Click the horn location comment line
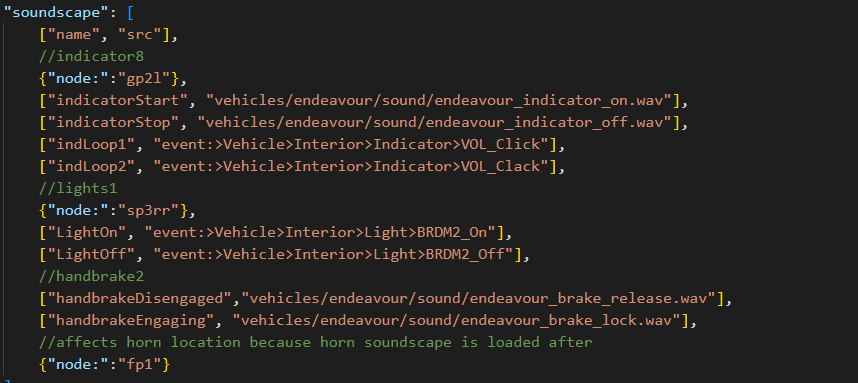 click(x=316, y=343)
